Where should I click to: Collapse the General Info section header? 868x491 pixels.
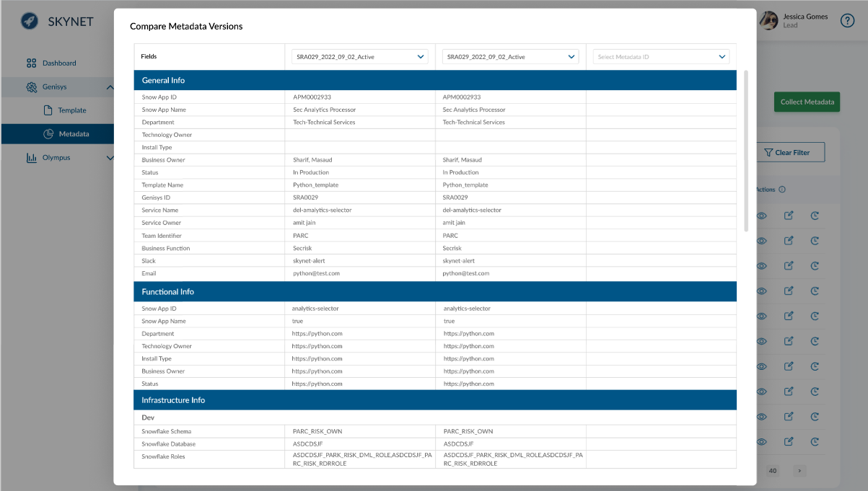[435, 80]
